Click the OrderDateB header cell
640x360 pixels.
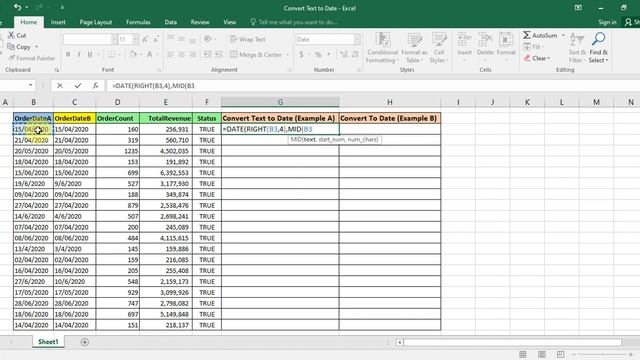pos(74,118)
